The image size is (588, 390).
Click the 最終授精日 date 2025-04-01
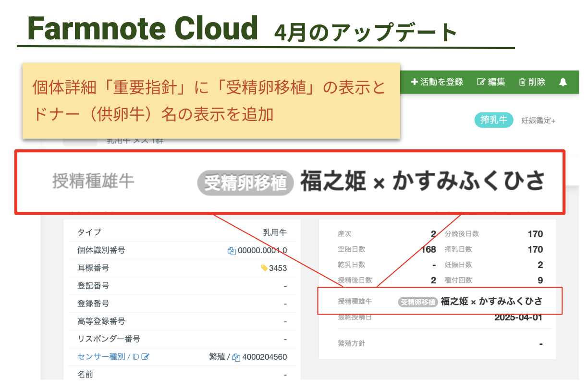(x=518, y=317)
